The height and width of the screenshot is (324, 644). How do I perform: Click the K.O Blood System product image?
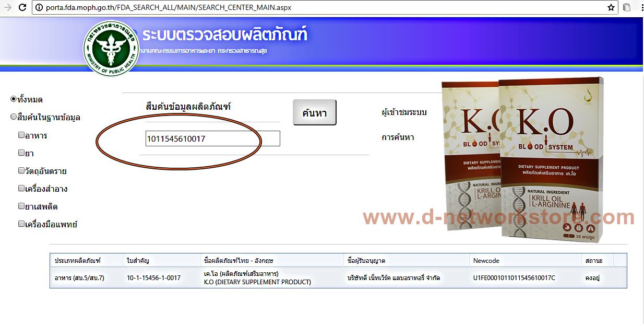pyautogui.click(x=523, y=159)
